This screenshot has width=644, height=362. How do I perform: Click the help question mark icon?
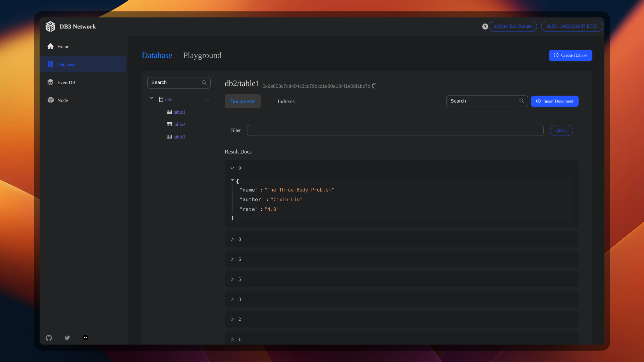click(x=485, y=26)
